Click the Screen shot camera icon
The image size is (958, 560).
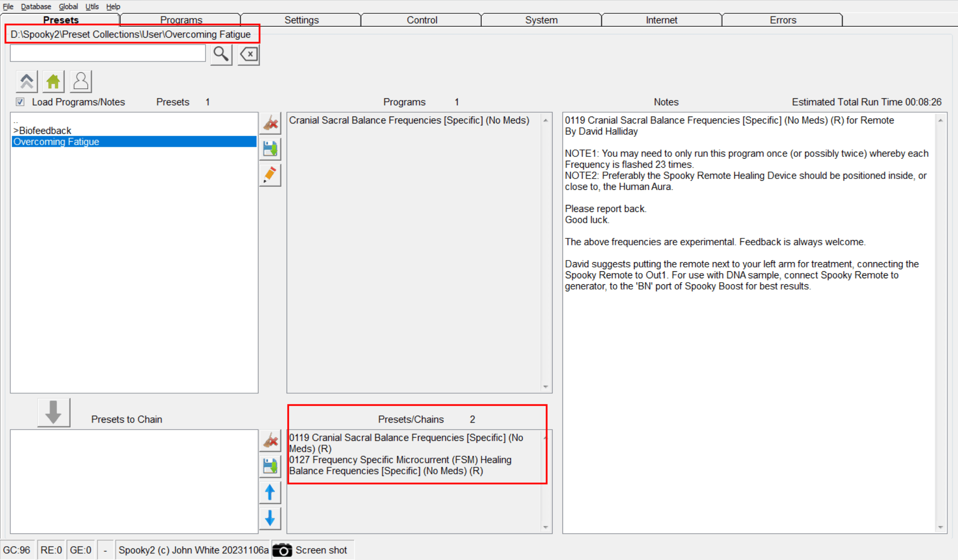pos(282,550)
